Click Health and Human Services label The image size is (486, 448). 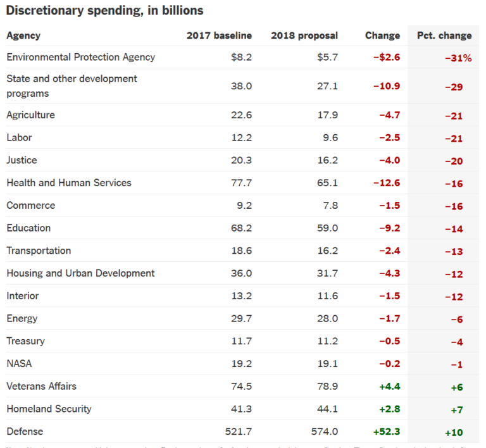click(x=69, y=183)
